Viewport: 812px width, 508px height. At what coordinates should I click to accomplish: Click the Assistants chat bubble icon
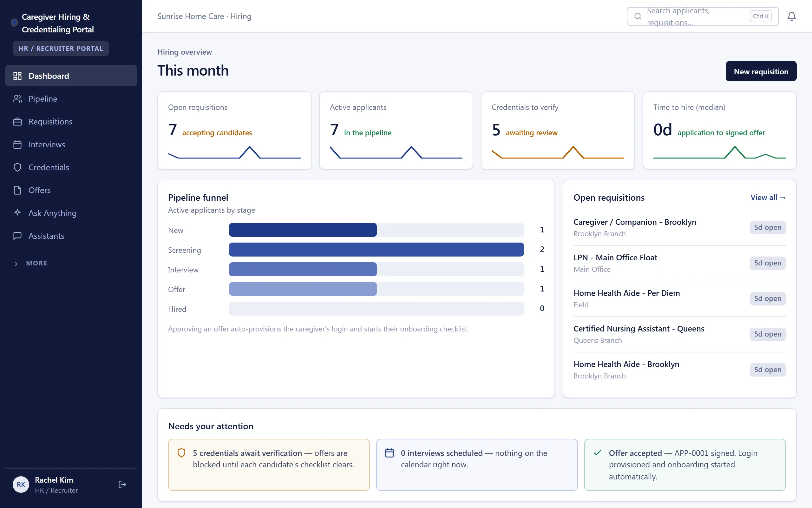point(17,236)
